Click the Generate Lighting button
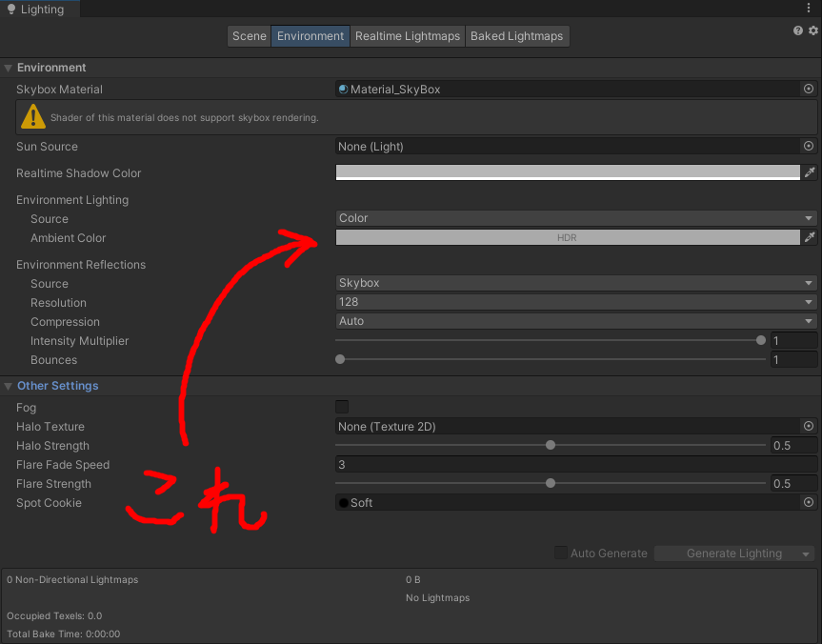822x644 pixels. point(726,553)
